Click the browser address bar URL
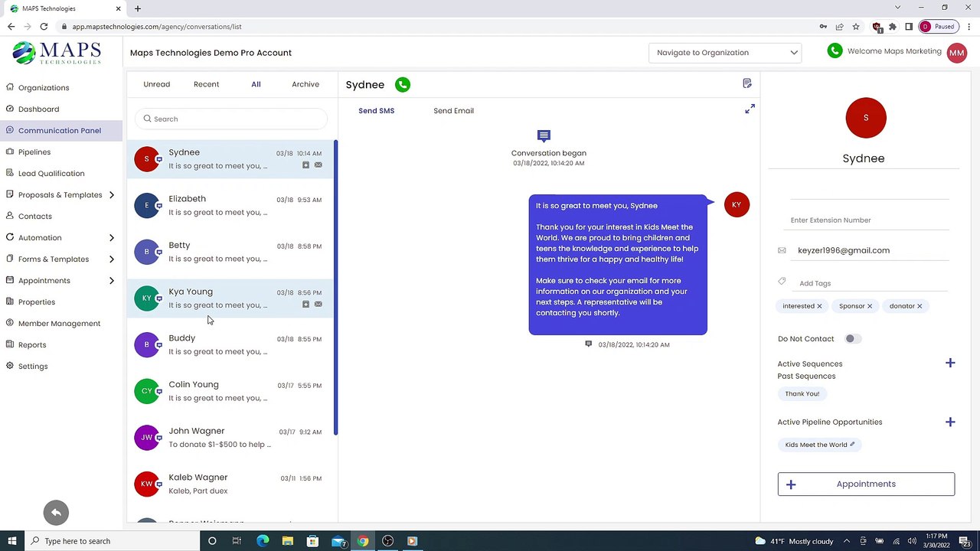Screen dimensions: 980x551 pyautogui.click(x=157, y=27)
